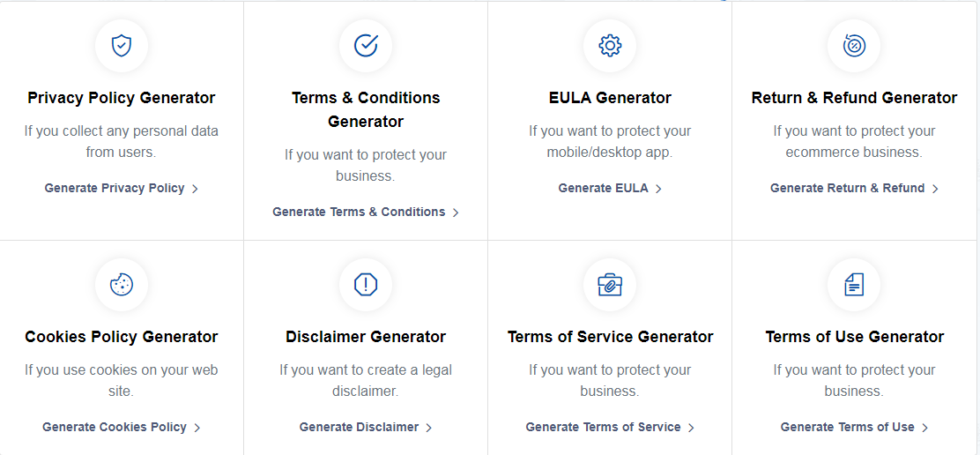Click the EULA gear icon

[x=609, y=46]
